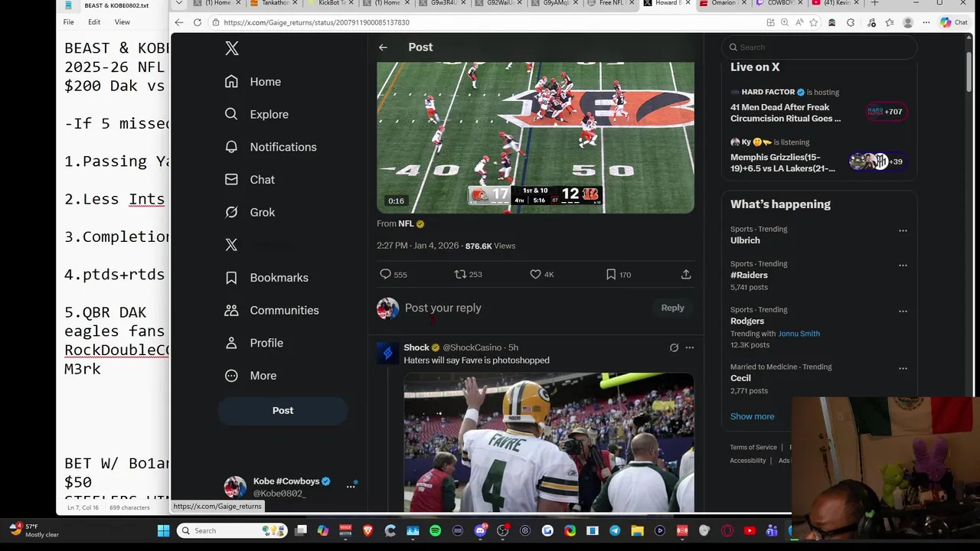
Task: Switch to Tankathon browser tab
Action: [276, 3]
